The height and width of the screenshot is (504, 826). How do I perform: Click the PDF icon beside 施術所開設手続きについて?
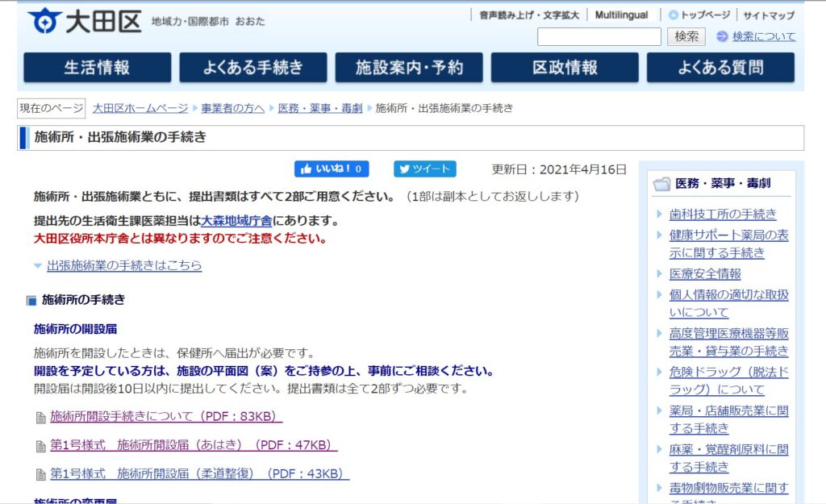tap(40, 418)
